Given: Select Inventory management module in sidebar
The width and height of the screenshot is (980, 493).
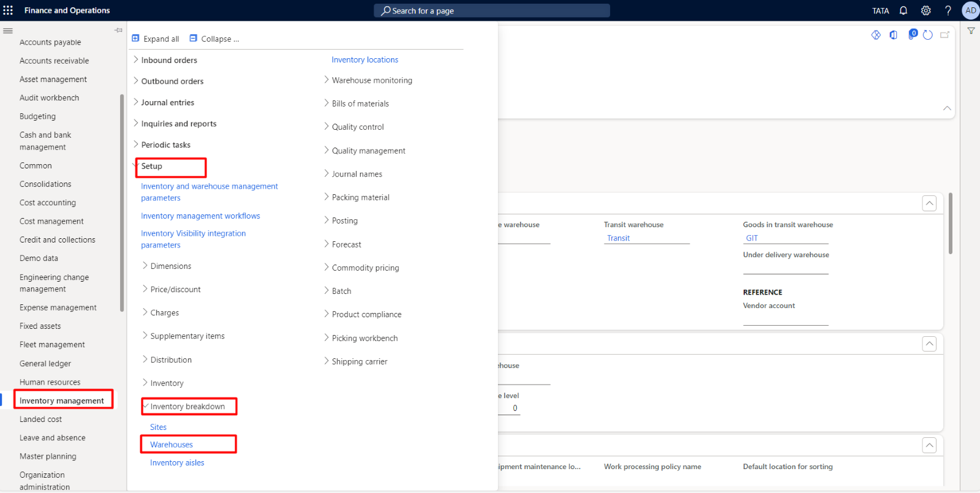Looking at the screenshot, I should 62,401.
